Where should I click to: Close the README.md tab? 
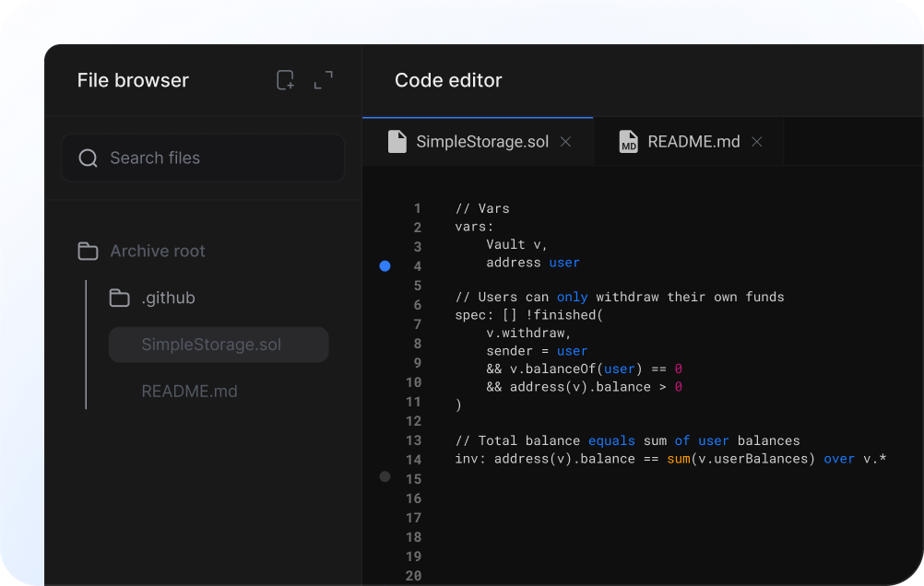pyautogui.click(x=757, y=142)
